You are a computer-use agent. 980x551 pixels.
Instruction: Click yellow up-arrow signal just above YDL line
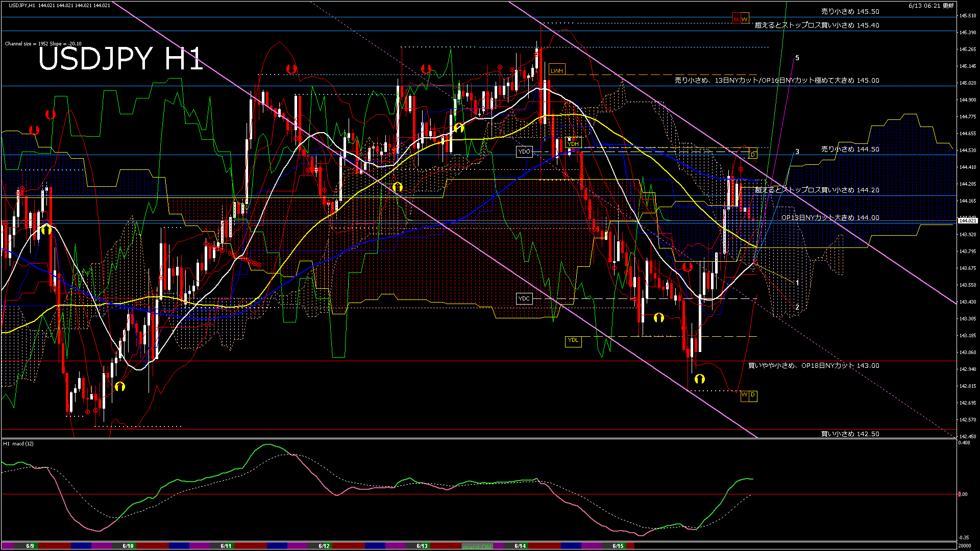(x=658, y=317)
